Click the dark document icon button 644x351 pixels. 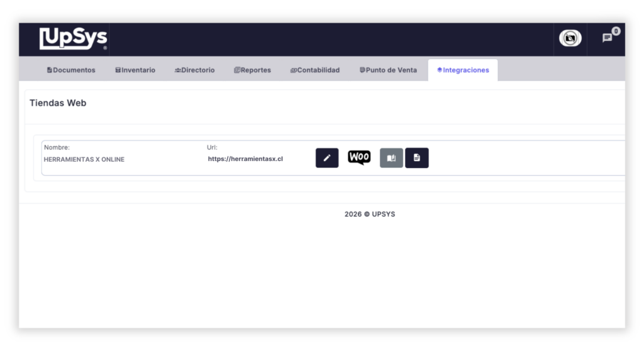point(416,158)
